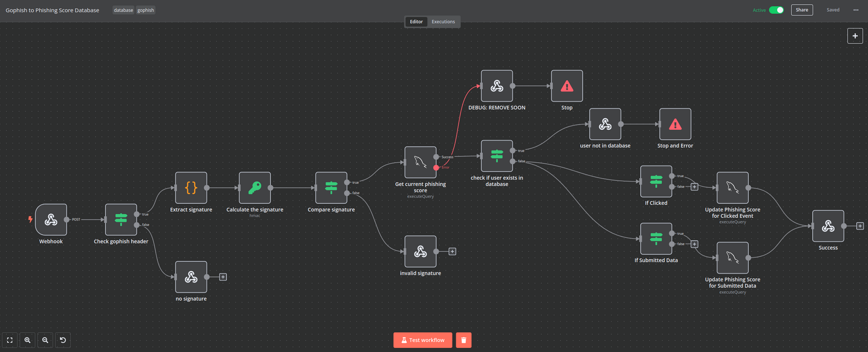Click the Share button
This screenshot has height=352, width=868.
point(802,10)
